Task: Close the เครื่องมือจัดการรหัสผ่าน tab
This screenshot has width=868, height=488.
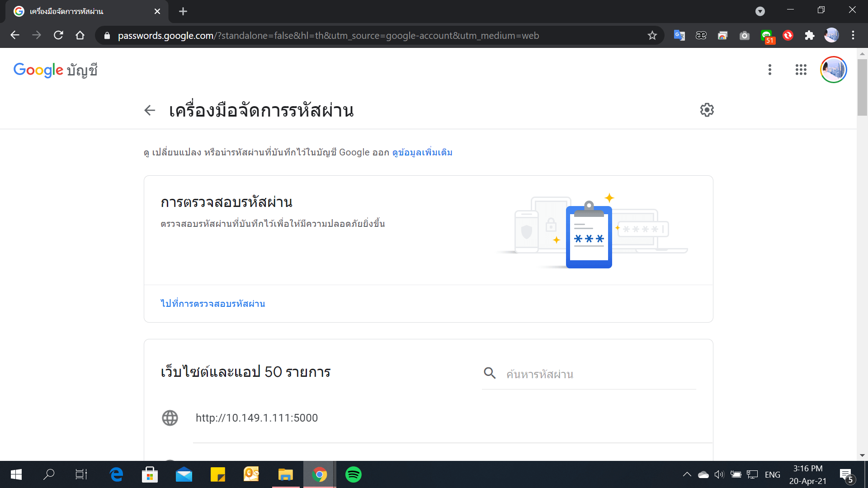Action: (x=157, y=11)
